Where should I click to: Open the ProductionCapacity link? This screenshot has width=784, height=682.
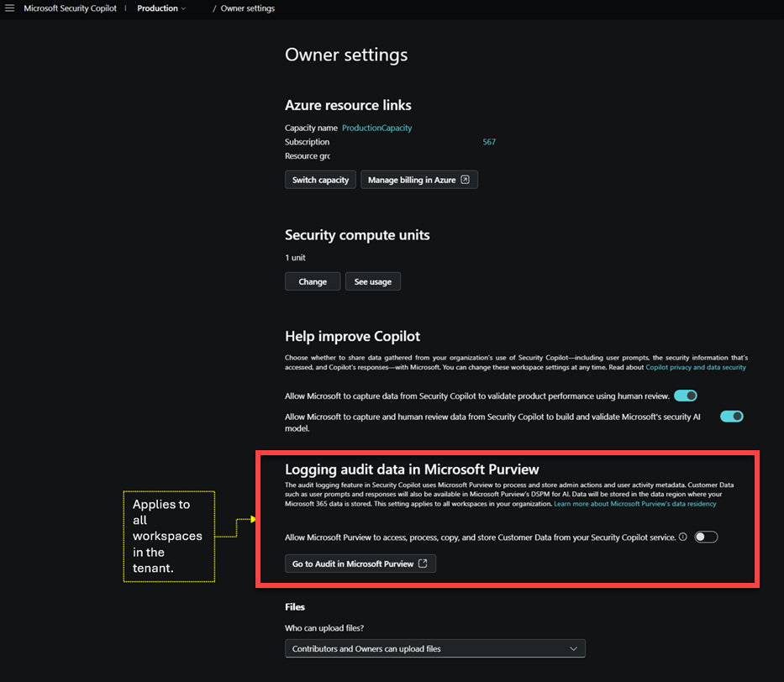tap(377, 128)
